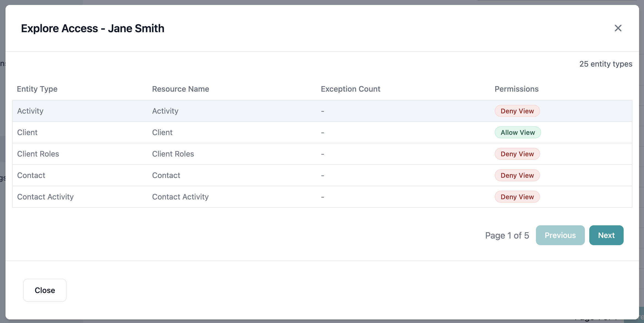Sort by the Permissions column header

point(516,89)
